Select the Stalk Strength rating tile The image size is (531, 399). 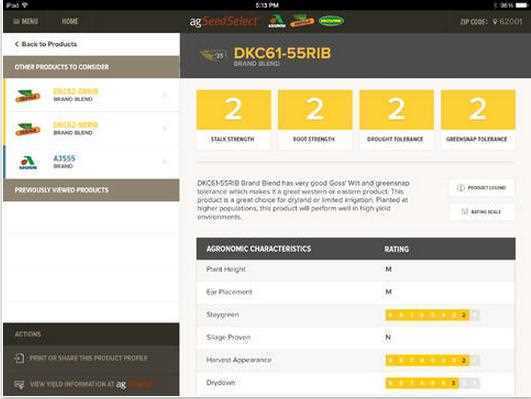click(x=234, y=119)
